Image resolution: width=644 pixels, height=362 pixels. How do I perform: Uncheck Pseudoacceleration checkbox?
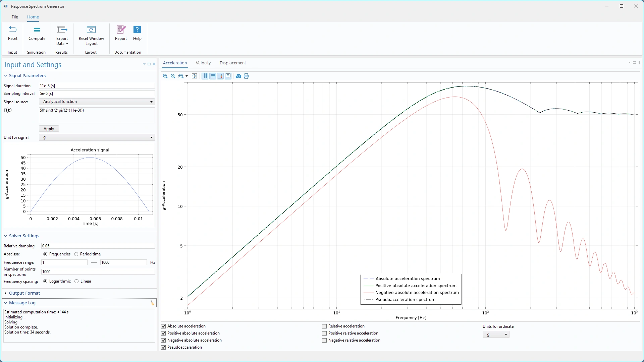(x=164, y=348)
